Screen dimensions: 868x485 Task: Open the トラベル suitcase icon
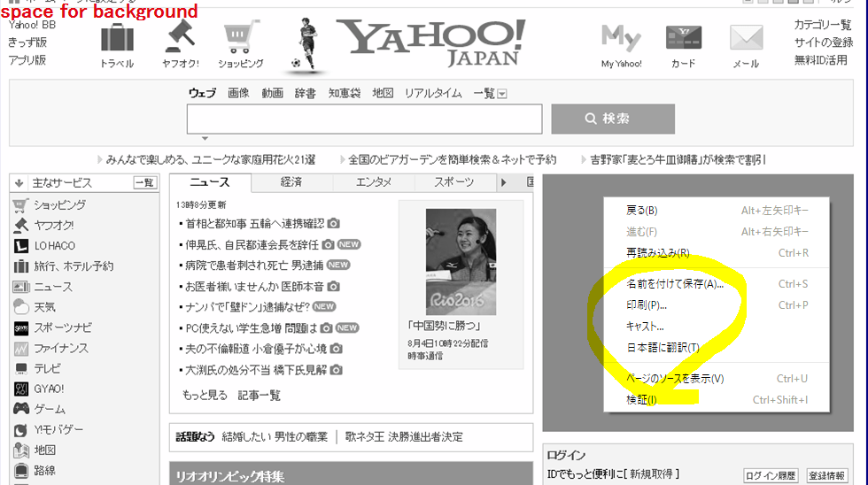click(117, 39)
